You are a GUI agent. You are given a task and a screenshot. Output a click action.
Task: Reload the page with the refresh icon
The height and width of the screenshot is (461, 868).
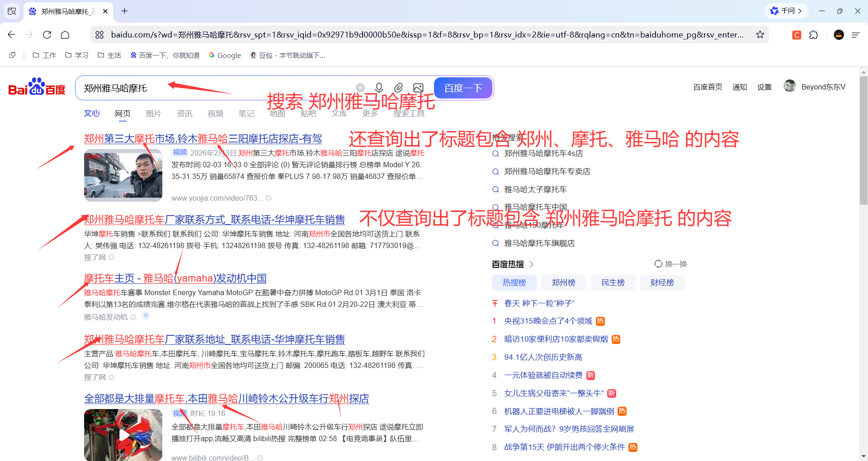(47, 35)
